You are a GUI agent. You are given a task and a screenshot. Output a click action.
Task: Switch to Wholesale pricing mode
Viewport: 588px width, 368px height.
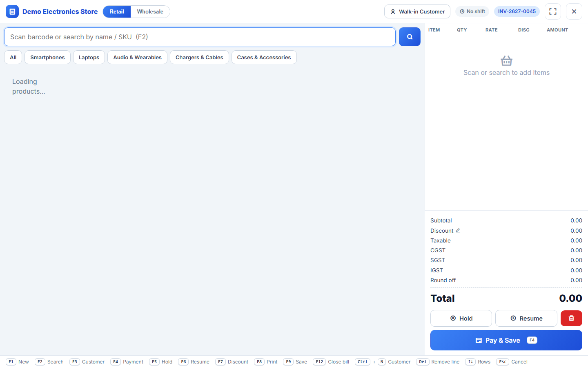[150, 11]
